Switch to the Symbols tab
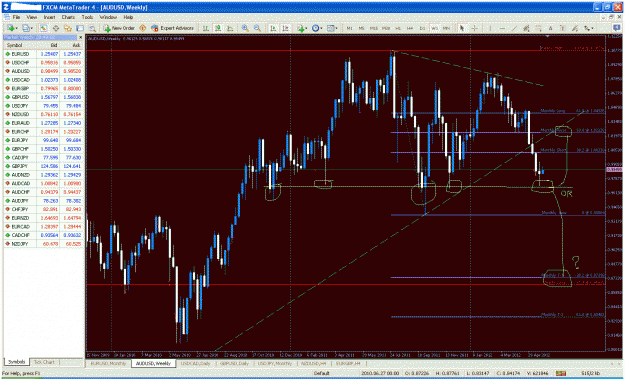 point(17,362)
